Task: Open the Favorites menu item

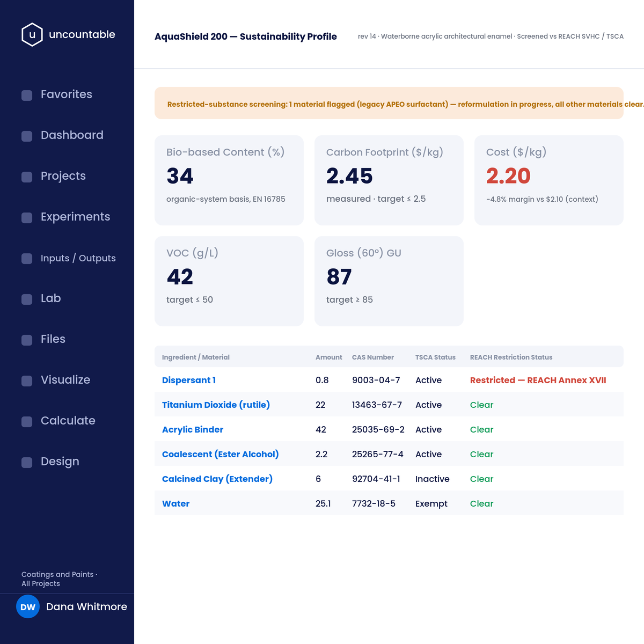Action: [67, 94]
